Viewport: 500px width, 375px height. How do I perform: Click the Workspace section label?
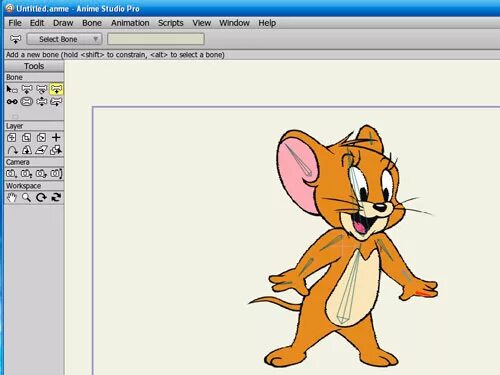(x=23, y=186)
